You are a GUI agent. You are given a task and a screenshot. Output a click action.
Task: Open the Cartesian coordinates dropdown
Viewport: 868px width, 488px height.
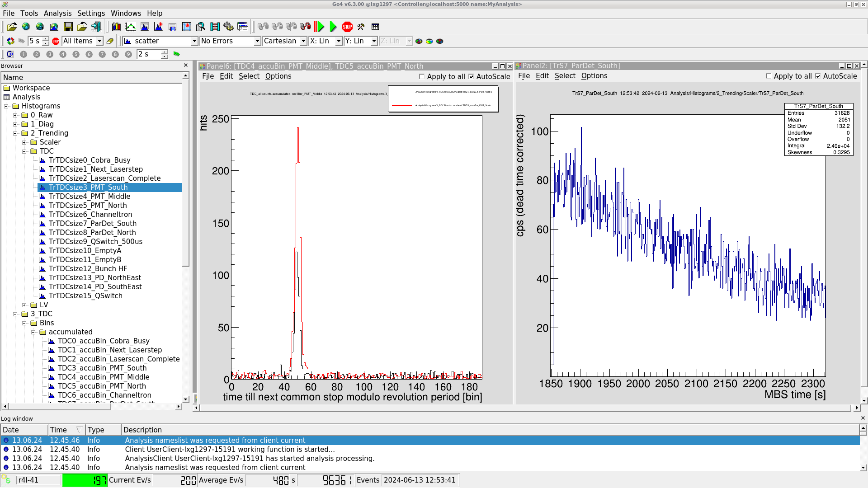[285, 41]
